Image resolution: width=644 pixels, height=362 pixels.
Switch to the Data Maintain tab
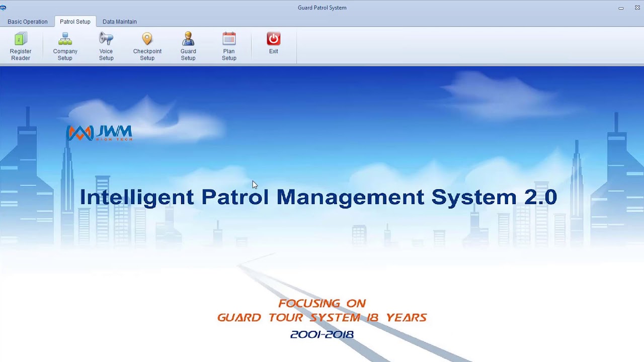120,22
